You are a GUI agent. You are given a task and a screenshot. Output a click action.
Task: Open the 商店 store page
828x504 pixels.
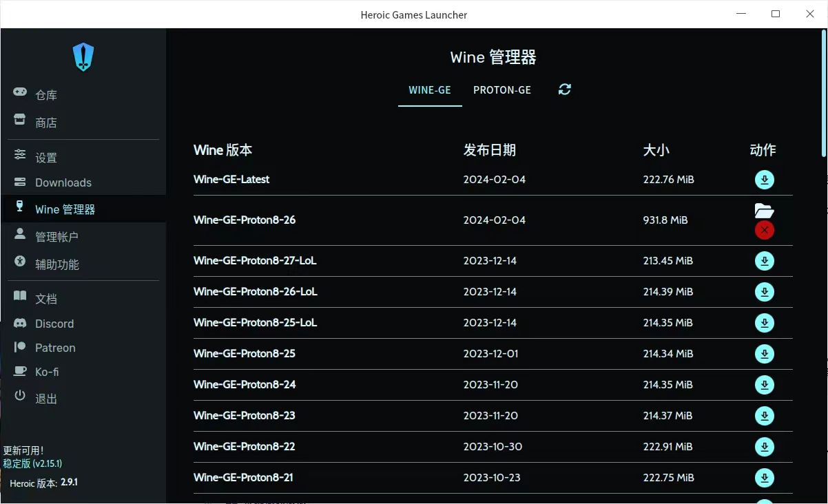pos(83,123)
